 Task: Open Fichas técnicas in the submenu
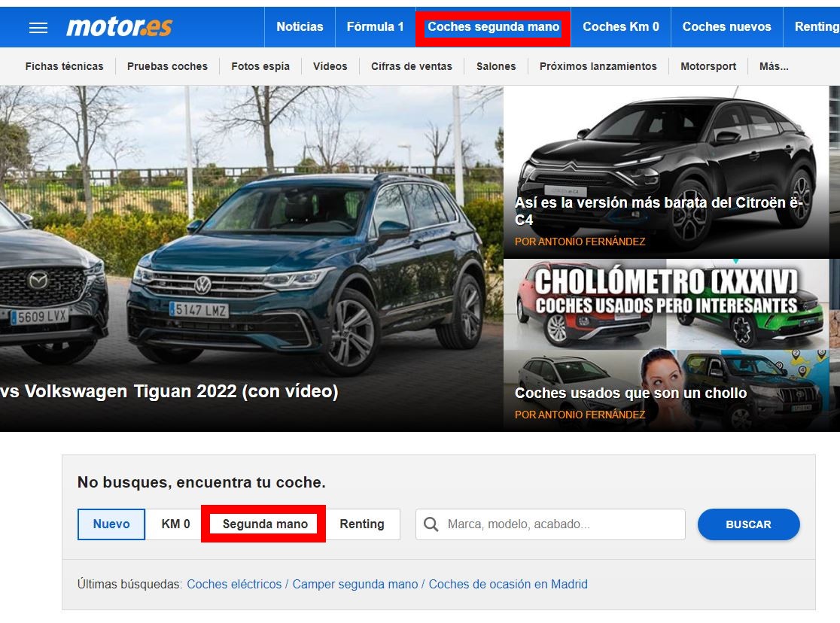pos(64,66)
